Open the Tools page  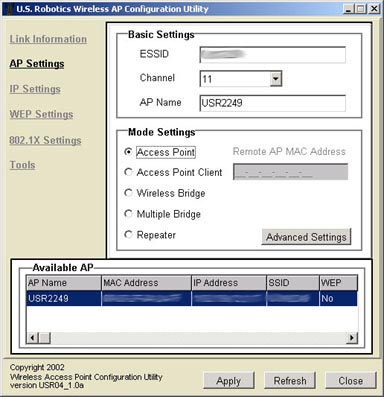(22, 165)
